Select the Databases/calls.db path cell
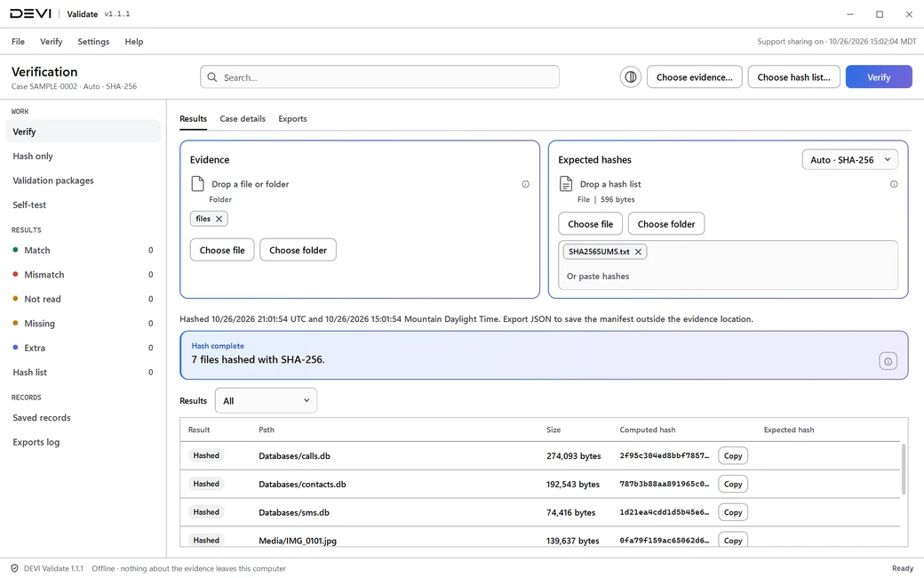The height and width of the screenshot is (578, 924). [294, 456]
